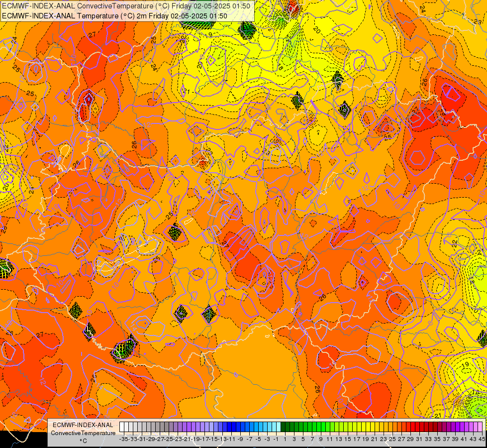
Task: Click the -1 legend scale value
Action: coord(276,439)
